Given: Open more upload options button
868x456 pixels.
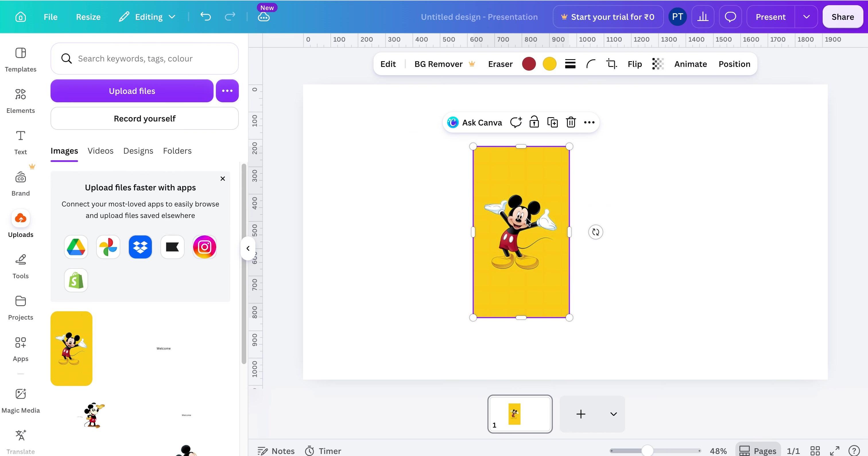Looking at the screenshot, I should [227, 91].
